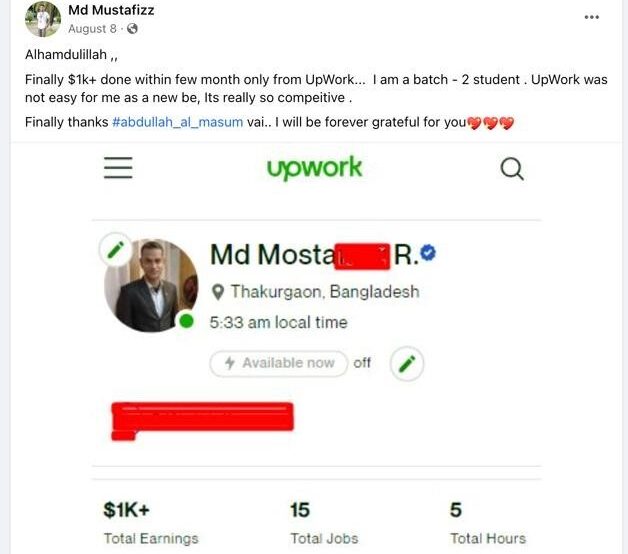628x554 pixels.
Task: Open Md Mustafizz profile name link
Action: point(111,10)
